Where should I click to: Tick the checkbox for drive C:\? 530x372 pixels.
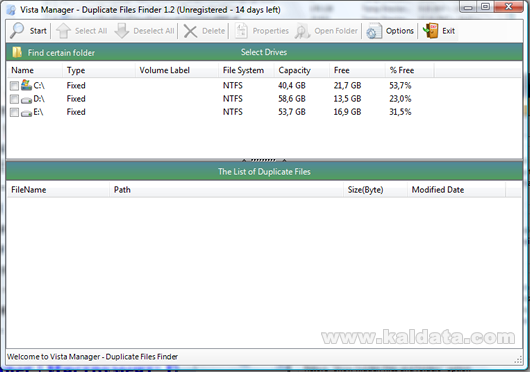14,86
